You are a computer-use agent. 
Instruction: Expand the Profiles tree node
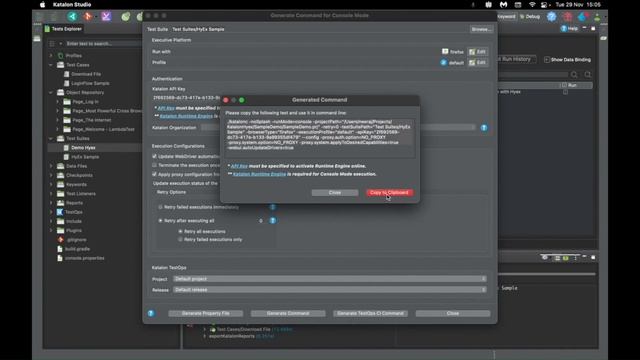coord(51,56)
